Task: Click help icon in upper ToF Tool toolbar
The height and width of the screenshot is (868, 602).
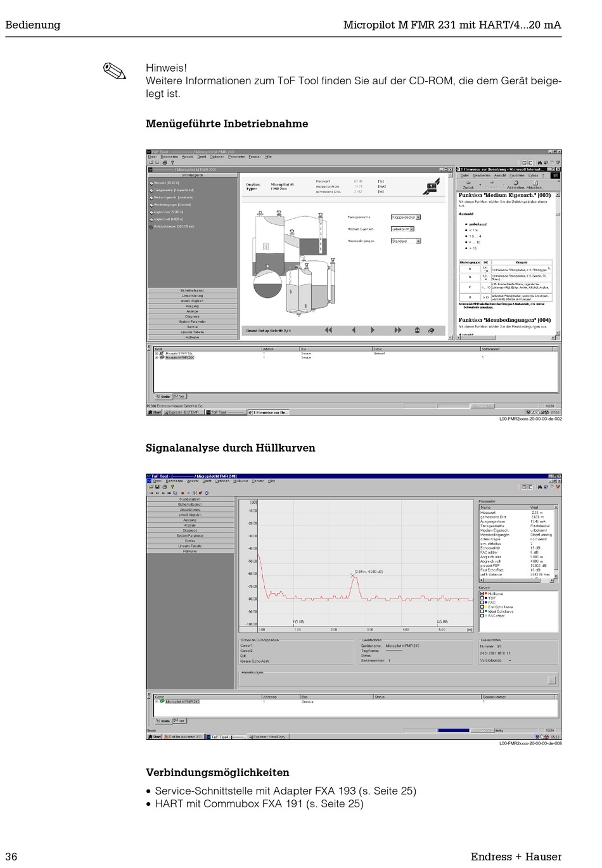Action: (x=172, y=162)
